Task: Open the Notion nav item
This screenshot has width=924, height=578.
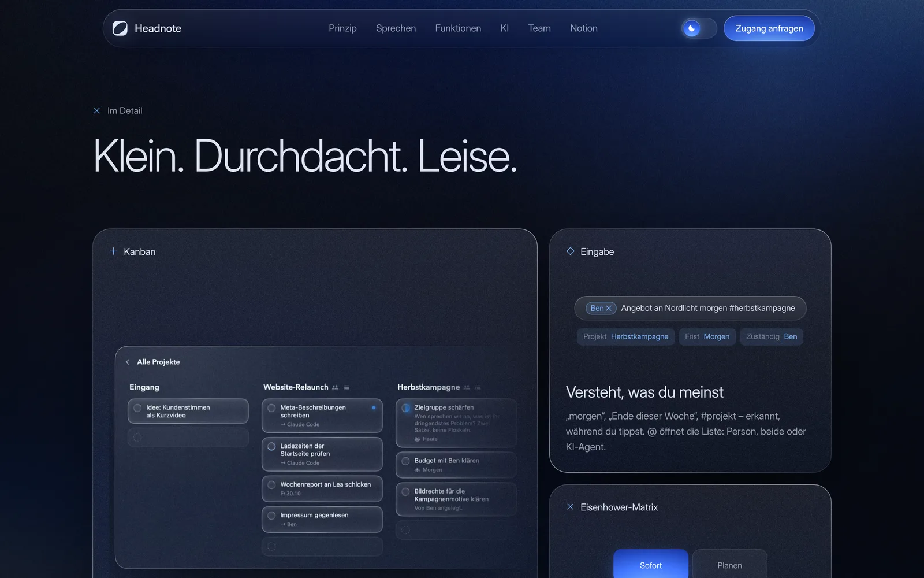Action: click(584, 28)
